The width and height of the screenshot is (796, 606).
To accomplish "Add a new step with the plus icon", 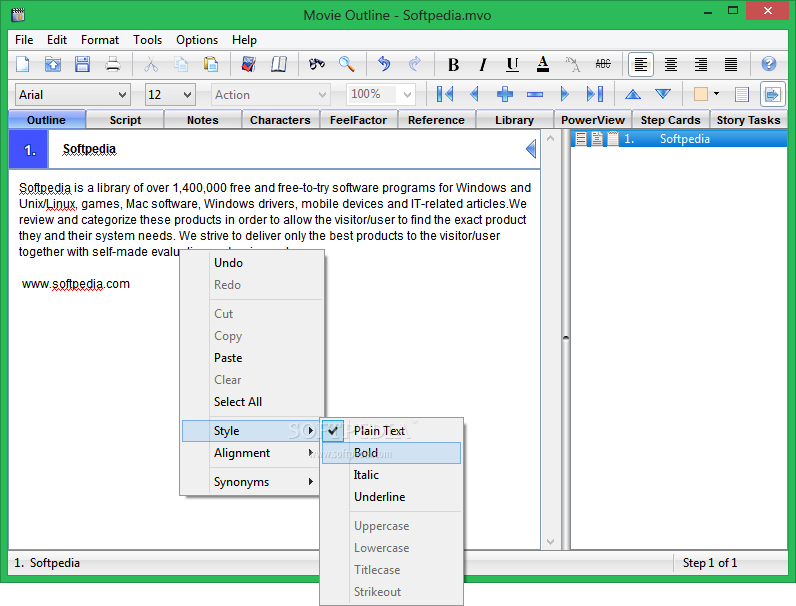I will [505, 94].
